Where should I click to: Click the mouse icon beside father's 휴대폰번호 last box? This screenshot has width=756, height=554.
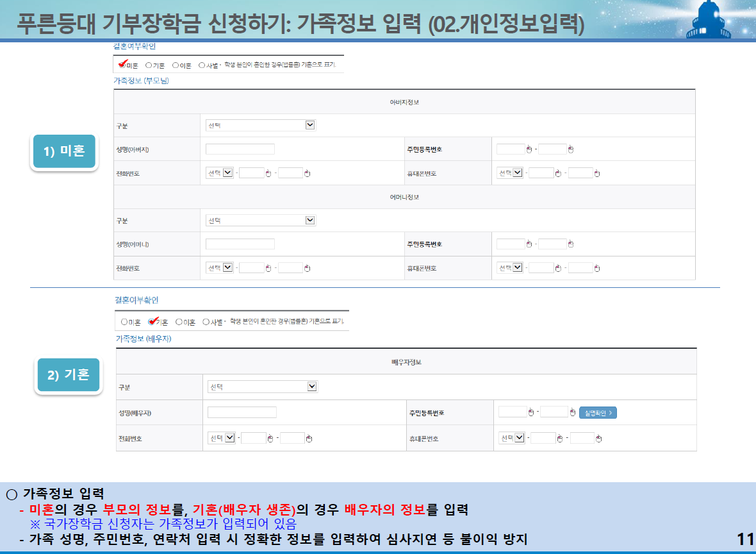[598, 172]
